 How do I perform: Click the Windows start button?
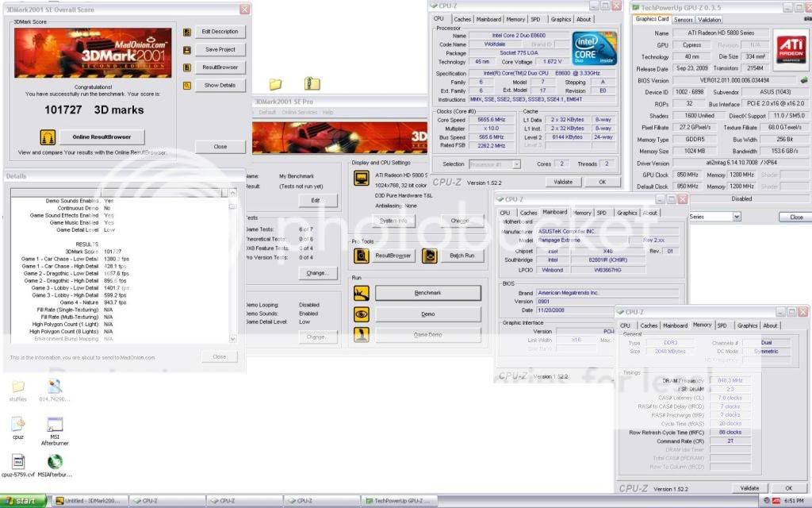pyautogui.click(x=24, y=501)
